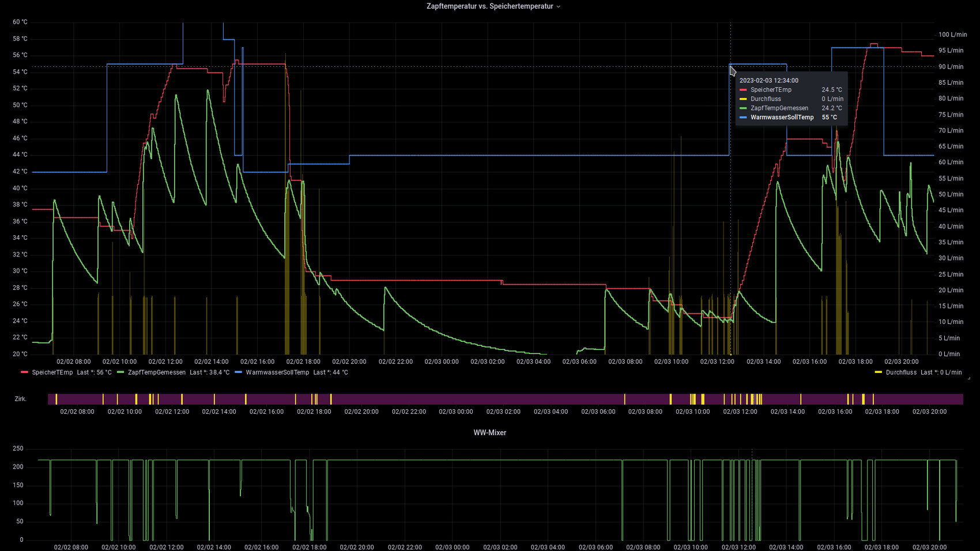980x551 pixels.
Task: Click the 02/03 00:00 label on top chart axis
Action: (x=442, y=362)
